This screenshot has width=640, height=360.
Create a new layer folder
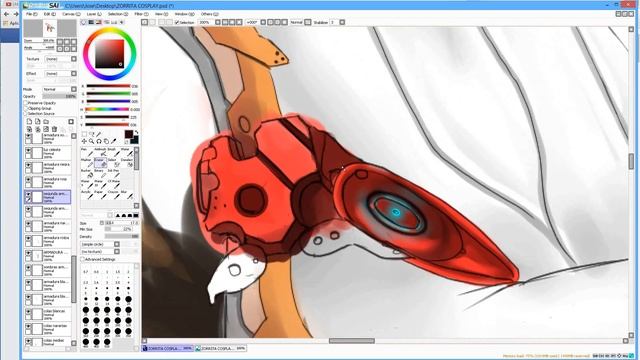click(x=46, y=122)
